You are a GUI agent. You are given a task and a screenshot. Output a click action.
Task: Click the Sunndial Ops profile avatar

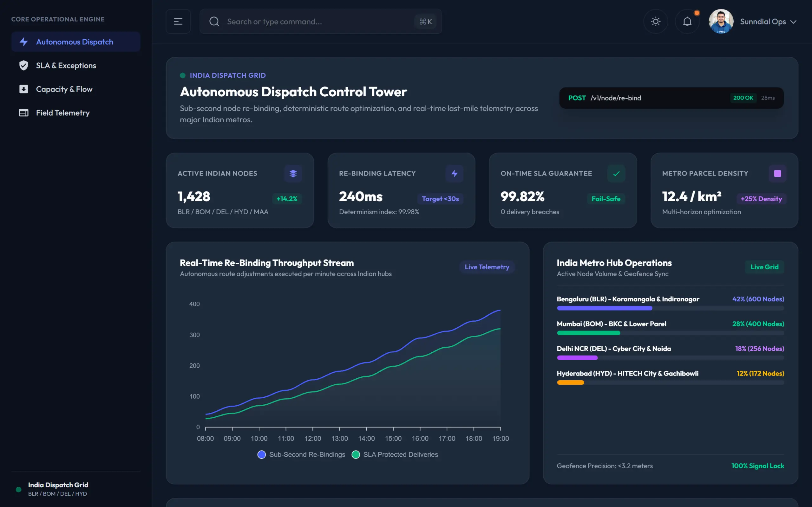tap(721, 22)
